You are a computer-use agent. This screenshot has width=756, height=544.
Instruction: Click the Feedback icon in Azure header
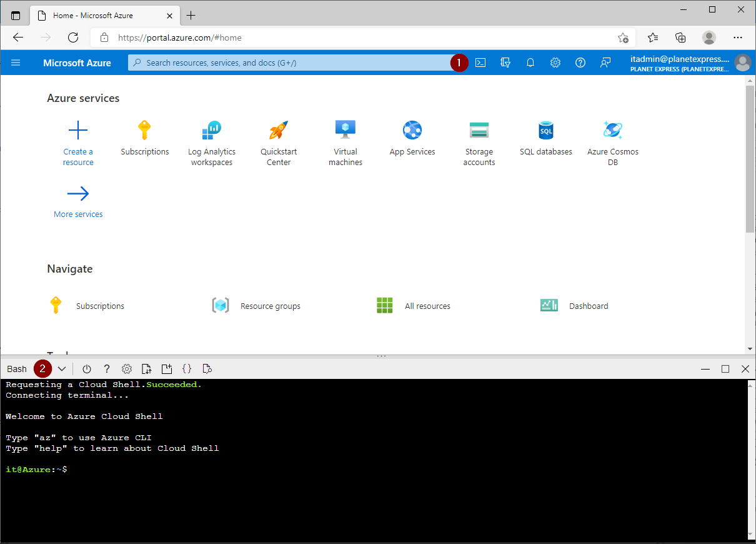point(605,63)
